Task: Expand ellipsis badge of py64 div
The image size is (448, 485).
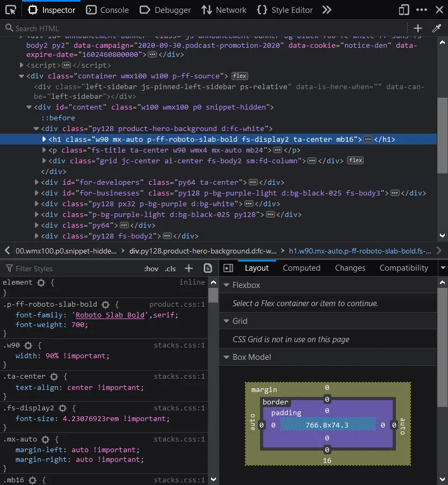Action: (x=124, y=225)
